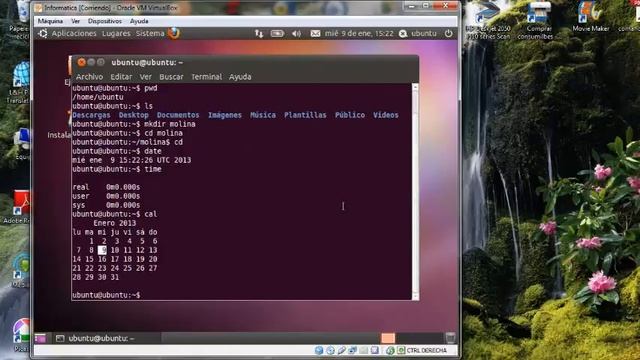
Task: Click the CTRL DERECHA host key label
Action: click(427, 351)
